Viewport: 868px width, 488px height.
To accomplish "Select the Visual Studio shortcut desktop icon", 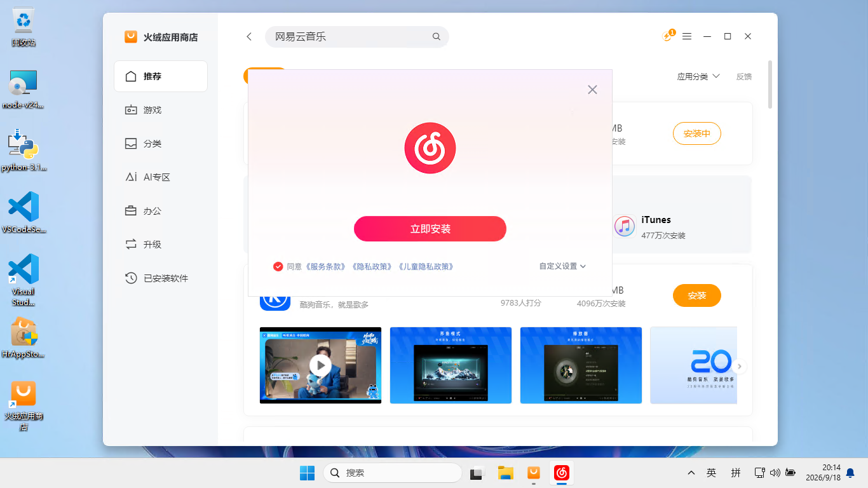I will (x=24, y=280).
